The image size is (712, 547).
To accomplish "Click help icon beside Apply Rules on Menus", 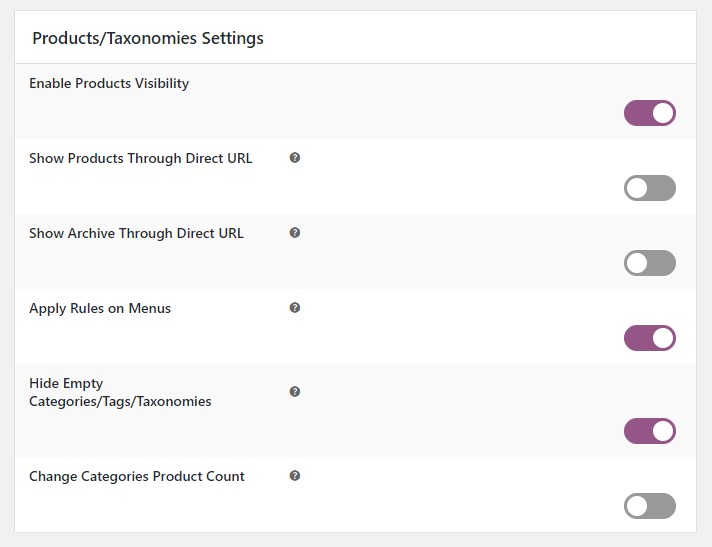I will pyautogui.click(x=295, y=307).
